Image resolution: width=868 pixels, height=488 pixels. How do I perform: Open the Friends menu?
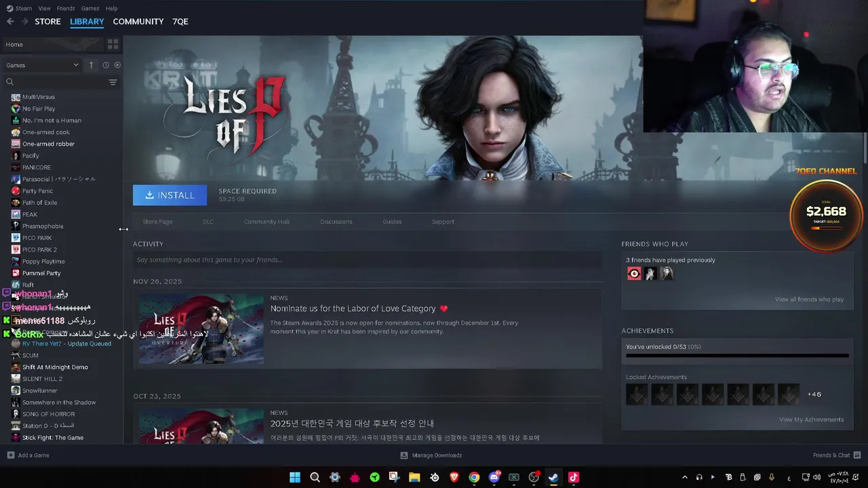coord(66,8)
